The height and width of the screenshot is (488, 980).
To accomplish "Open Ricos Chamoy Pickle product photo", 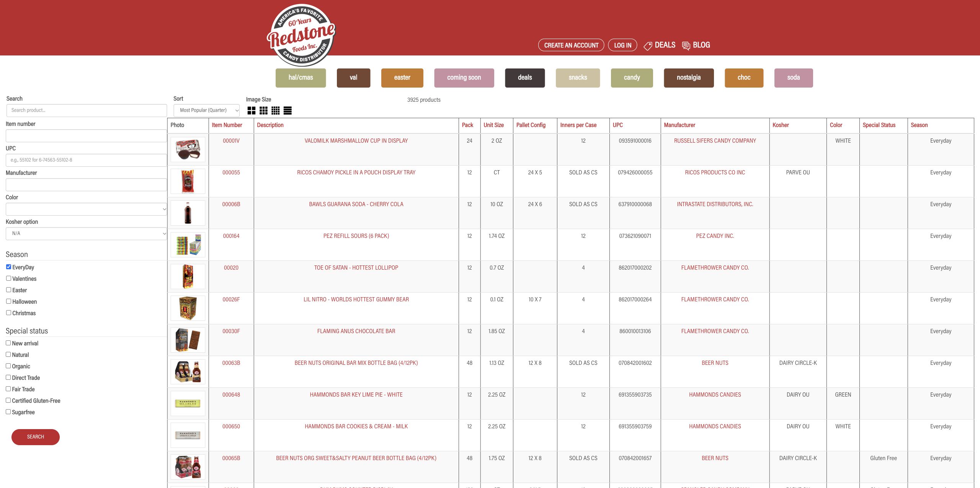I will tap(188, 181).
